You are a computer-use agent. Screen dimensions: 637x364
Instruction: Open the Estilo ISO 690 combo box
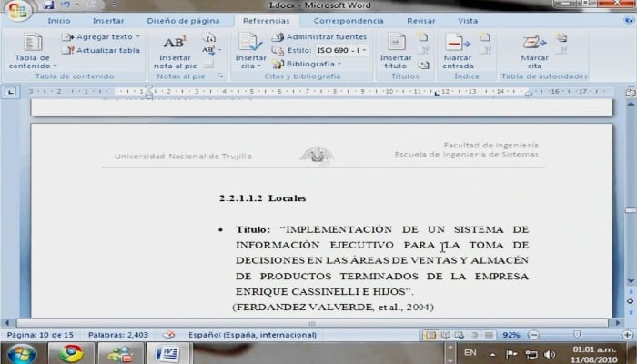click(x=342, y=50)
